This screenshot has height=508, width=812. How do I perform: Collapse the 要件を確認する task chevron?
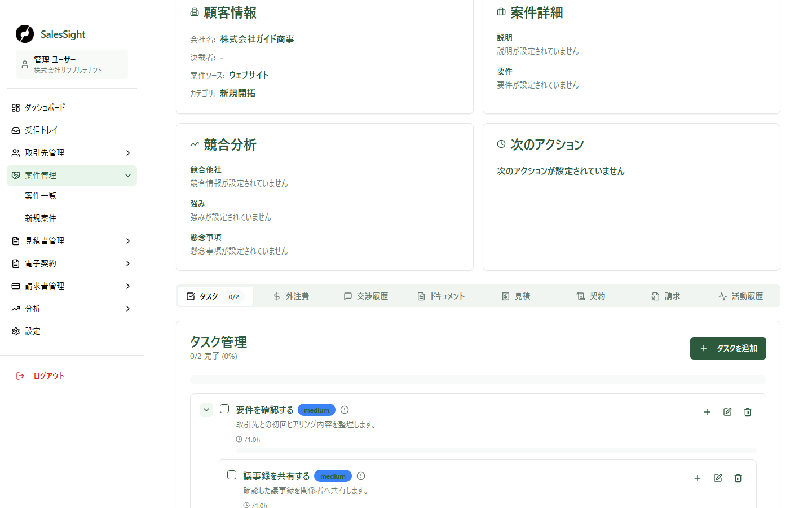(206, 410)
